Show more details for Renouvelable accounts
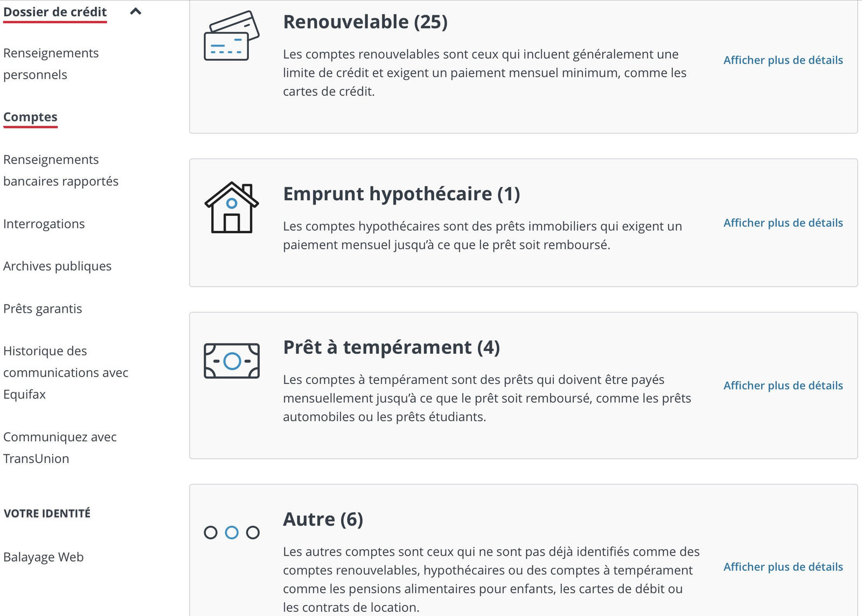 (783, 60)
